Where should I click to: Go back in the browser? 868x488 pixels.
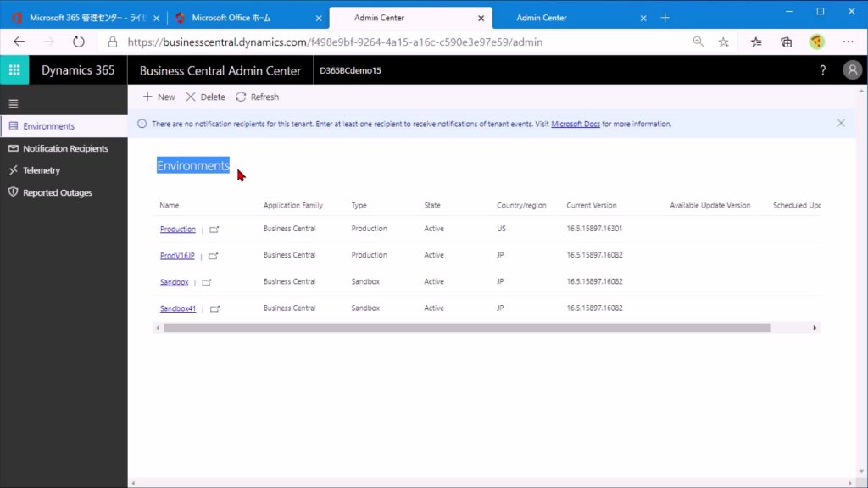[x=19, y=42]
